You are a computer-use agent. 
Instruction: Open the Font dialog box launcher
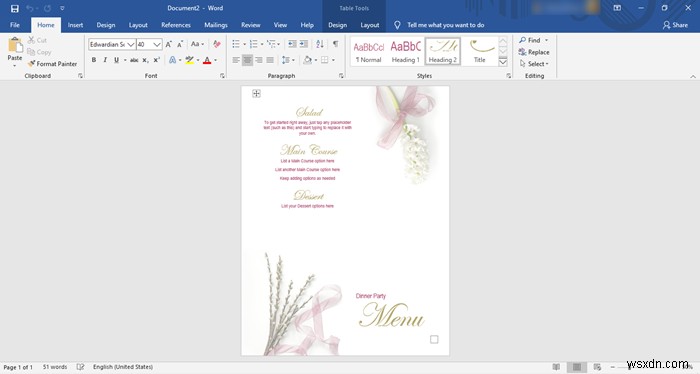[x=222, y=76]
